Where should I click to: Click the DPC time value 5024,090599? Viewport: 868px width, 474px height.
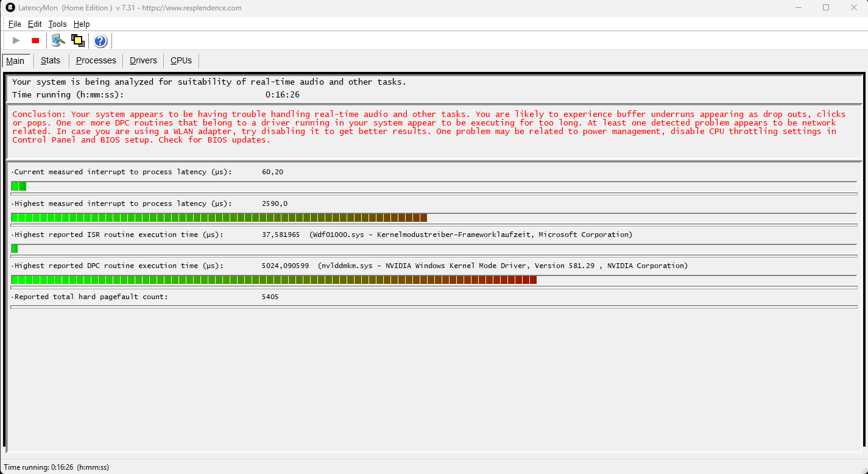click(x=285, y=266)
